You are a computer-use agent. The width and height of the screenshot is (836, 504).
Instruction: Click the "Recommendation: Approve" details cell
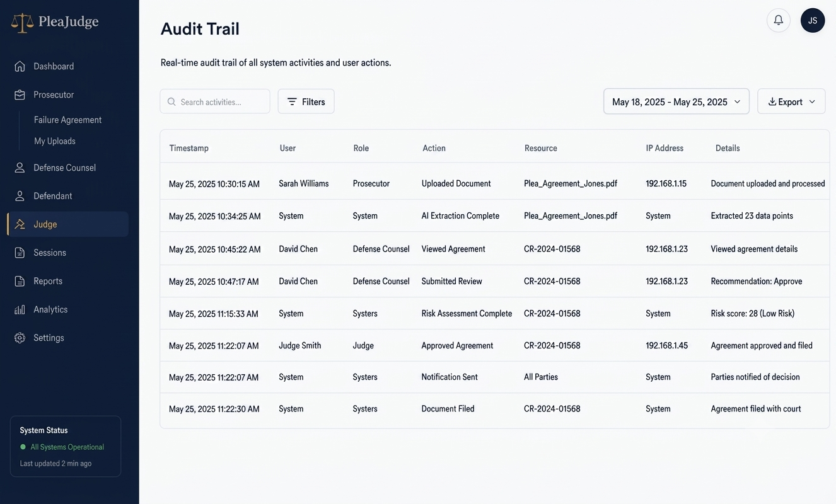pos(757,281)
